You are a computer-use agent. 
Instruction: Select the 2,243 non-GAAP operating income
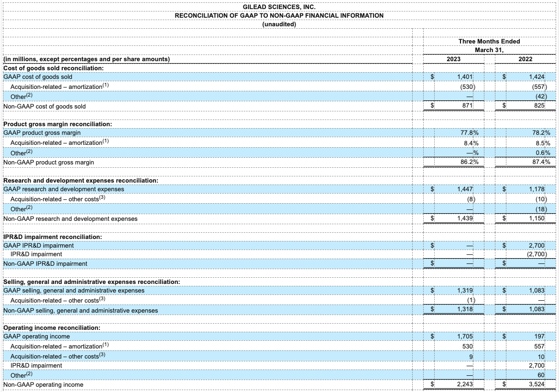tap(465, 384)
